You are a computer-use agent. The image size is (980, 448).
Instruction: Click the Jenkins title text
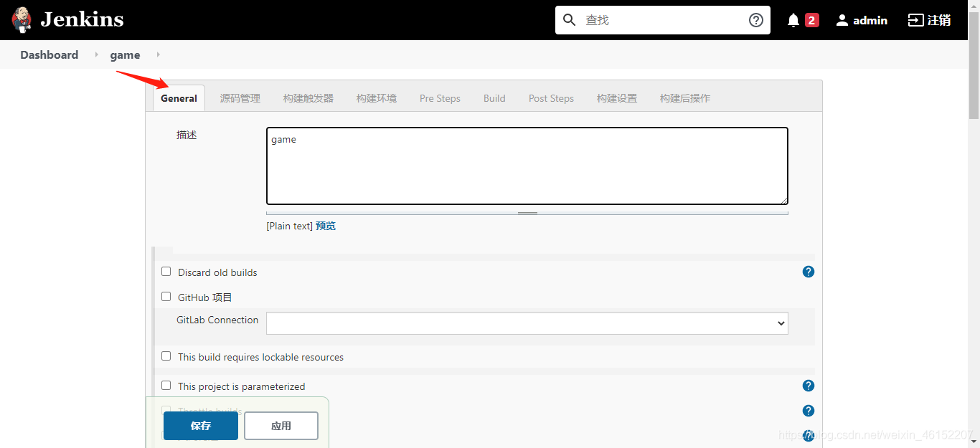[x=82, y=19]
